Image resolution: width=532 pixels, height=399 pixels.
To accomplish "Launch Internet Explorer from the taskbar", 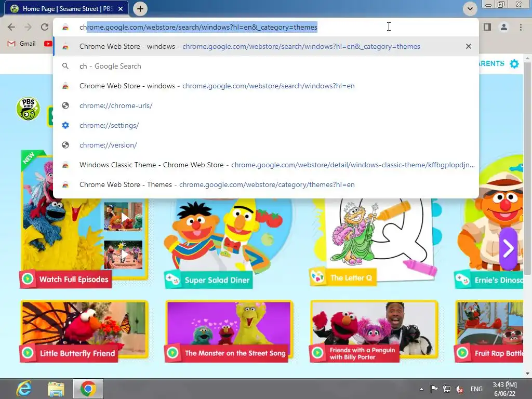I will (24, 389).
